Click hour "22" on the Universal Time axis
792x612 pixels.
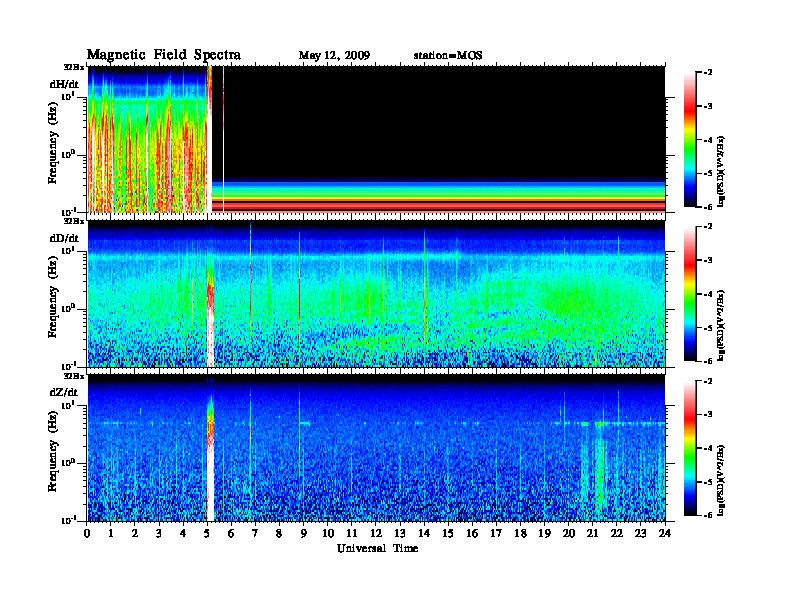pyautogui.click(x=617, y=534)
